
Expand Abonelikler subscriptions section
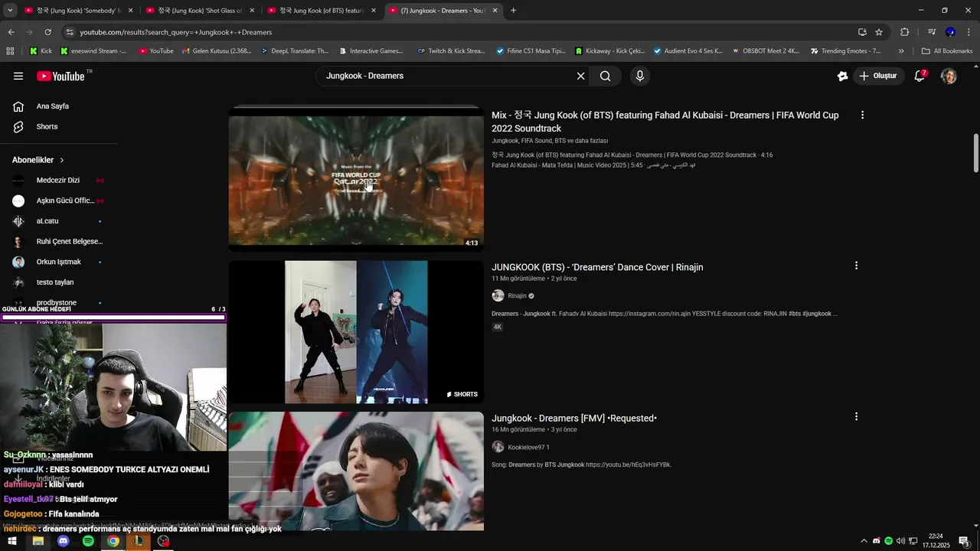[x=38, y=160]
